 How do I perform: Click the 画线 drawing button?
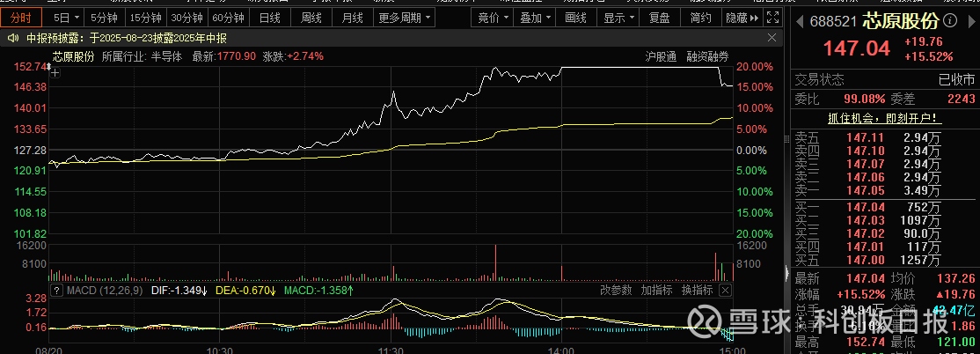575,18
